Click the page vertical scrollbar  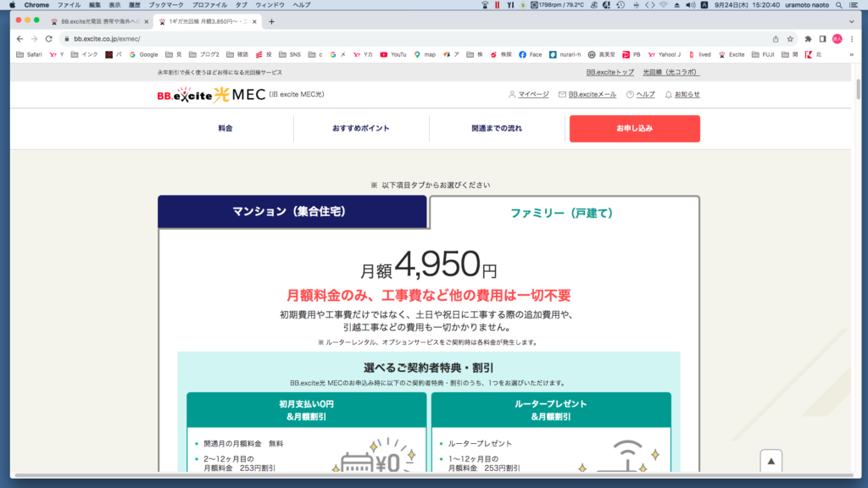[x=858, y=88]
